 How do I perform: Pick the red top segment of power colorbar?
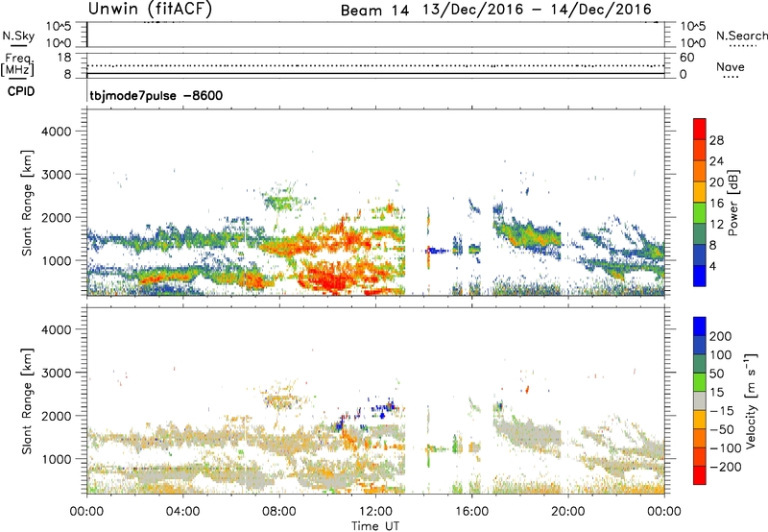(x=700, y=129)
